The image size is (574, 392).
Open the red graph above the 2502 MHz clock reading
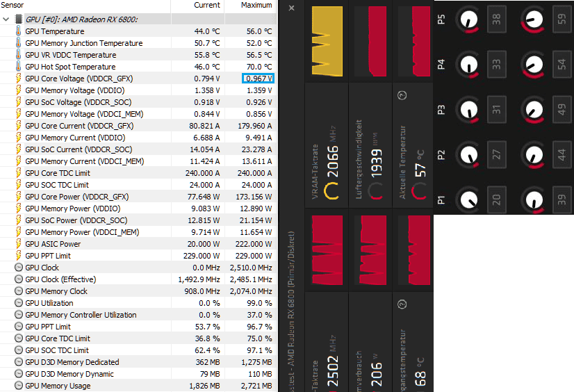point(327,250)
